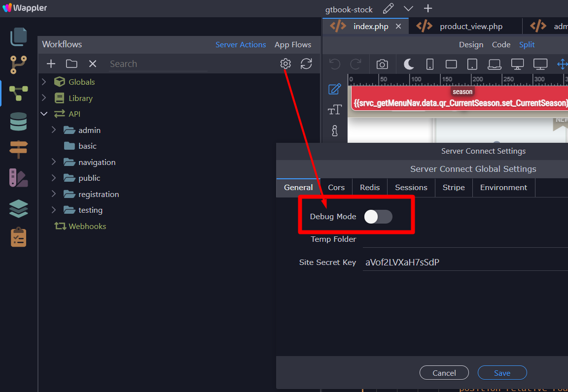Select the large desktop viewport icon
The image size is (568, 392).
coord(540,65)
